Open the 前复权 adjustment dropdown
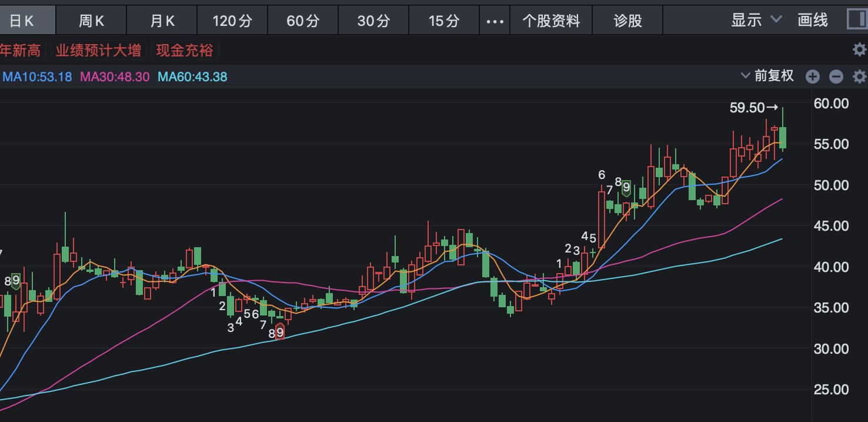The height and width of the screenshot is (422, 868). click(767, 76)
